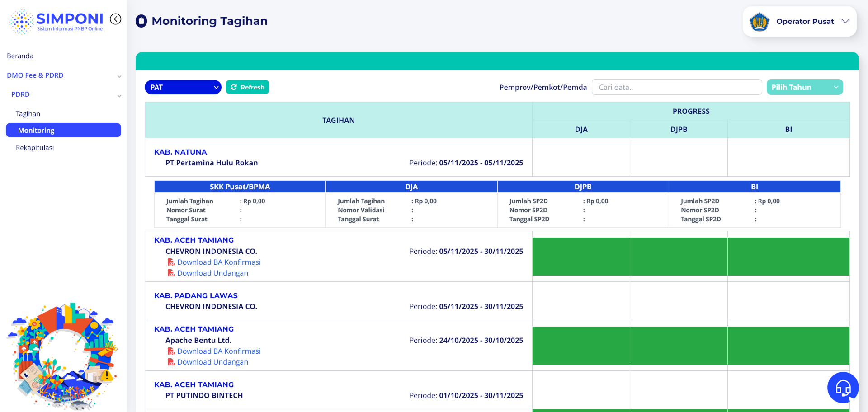Click the Cari data search field
Image resolution: width=868 pixels, height=412 pixels.
click(677, 87)
